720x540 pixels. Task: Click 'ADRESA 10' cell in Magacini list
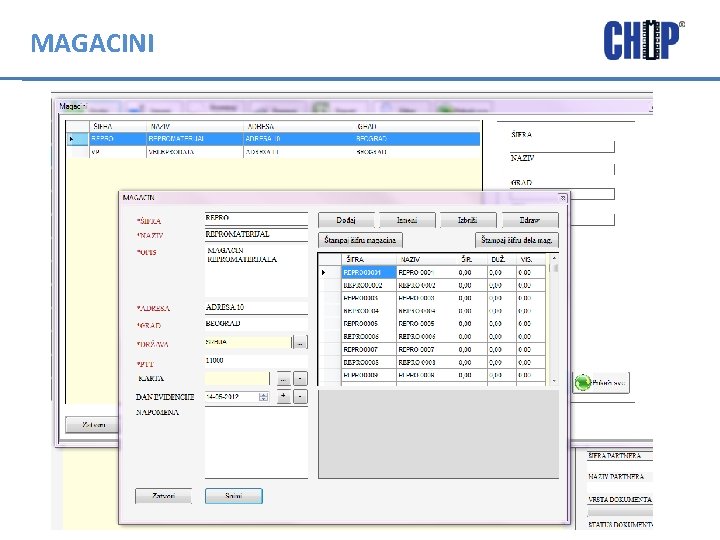[x=298, y=139]
